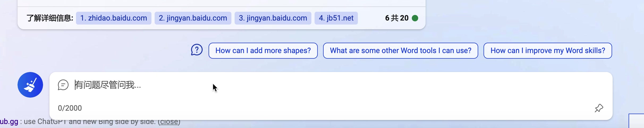Click the "了解详细信息:" label
This screenshot has height=128, width=644.
click(50, 18)
